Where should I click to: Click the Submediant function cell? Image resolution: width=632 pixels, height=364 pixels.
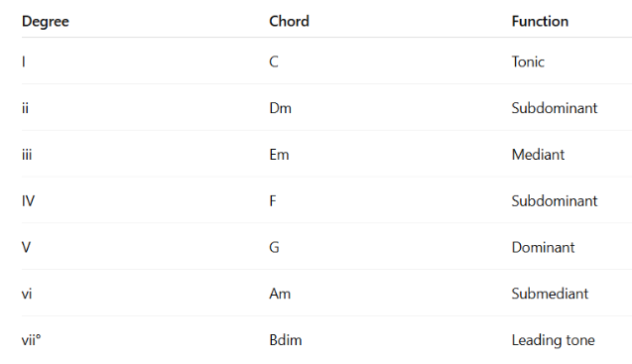pyautogui.click(x=550, y=294)
